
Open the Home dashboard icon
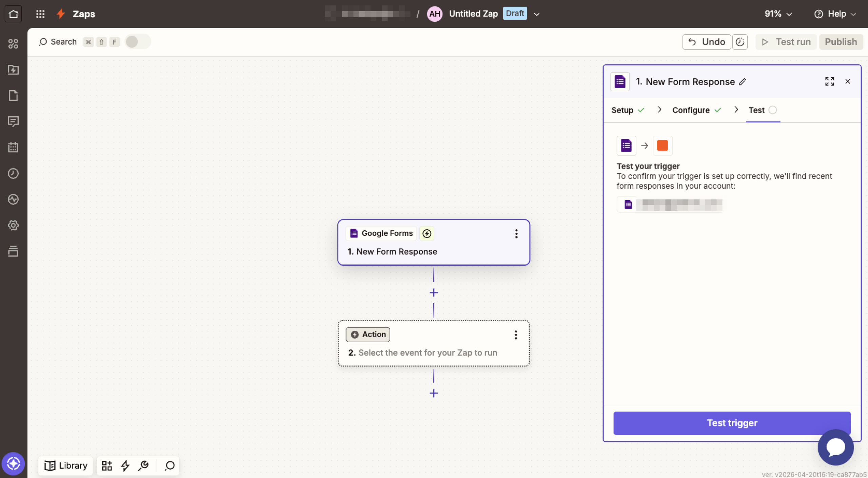pos(13,14)
